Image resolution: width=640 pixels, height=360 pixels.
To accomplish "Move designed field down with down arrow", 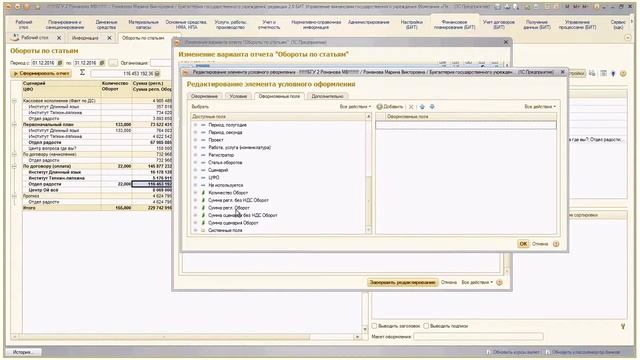I will pos(432,107).
